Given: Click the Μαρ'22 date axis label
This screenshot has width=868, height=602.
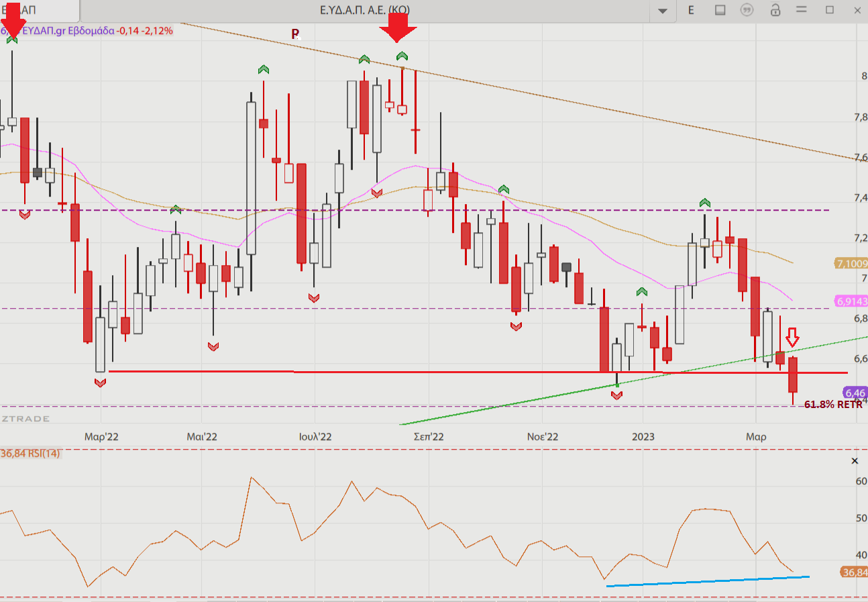Looking at the screenshot, I should click(x=101, y=436).
